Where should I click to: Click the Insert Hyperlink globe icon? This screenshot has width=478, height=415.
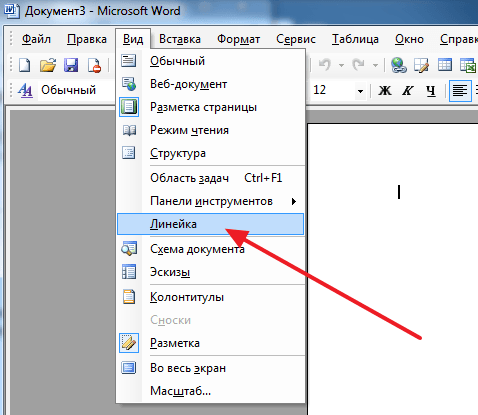(399, 65)
